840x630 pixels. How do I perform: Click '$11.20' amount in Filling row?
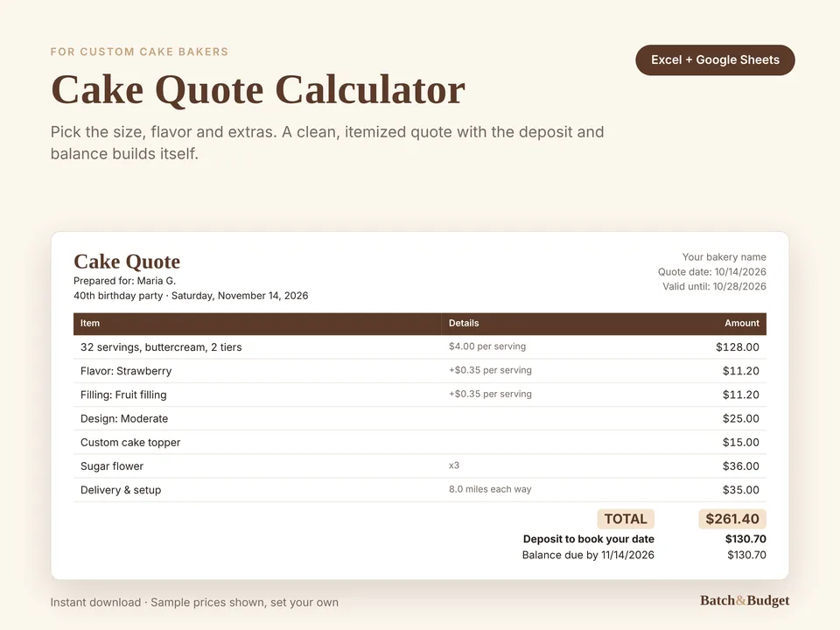[741, 395]
